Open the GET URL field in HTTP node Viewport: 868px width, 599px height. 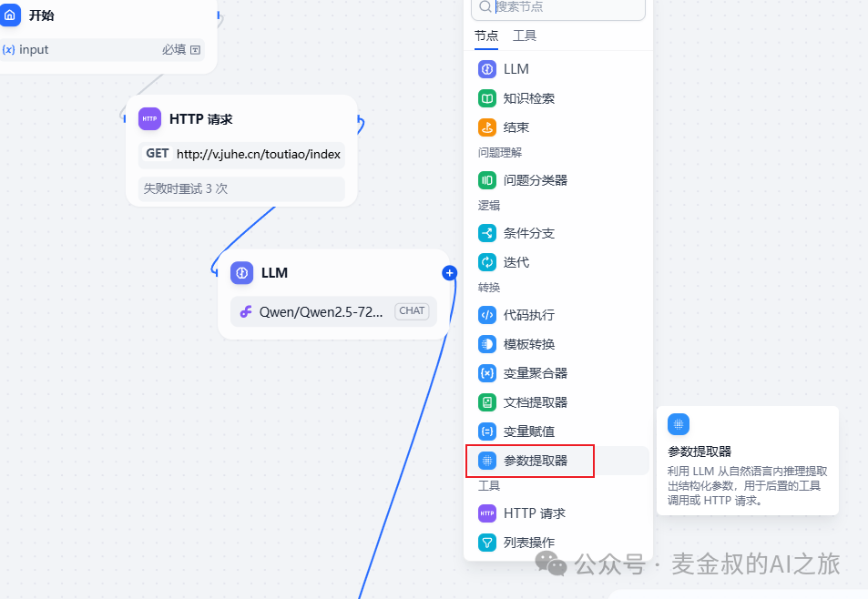coord(241,155)
